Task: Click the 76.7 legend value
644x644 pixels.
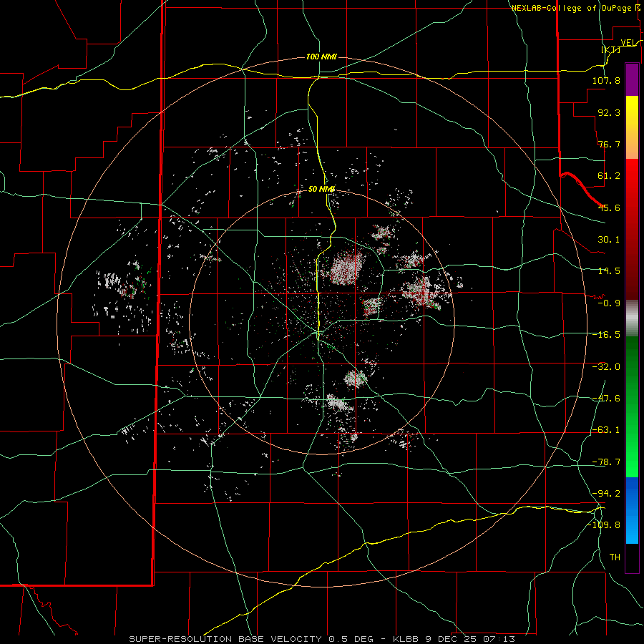Action: tap(609, 144)
